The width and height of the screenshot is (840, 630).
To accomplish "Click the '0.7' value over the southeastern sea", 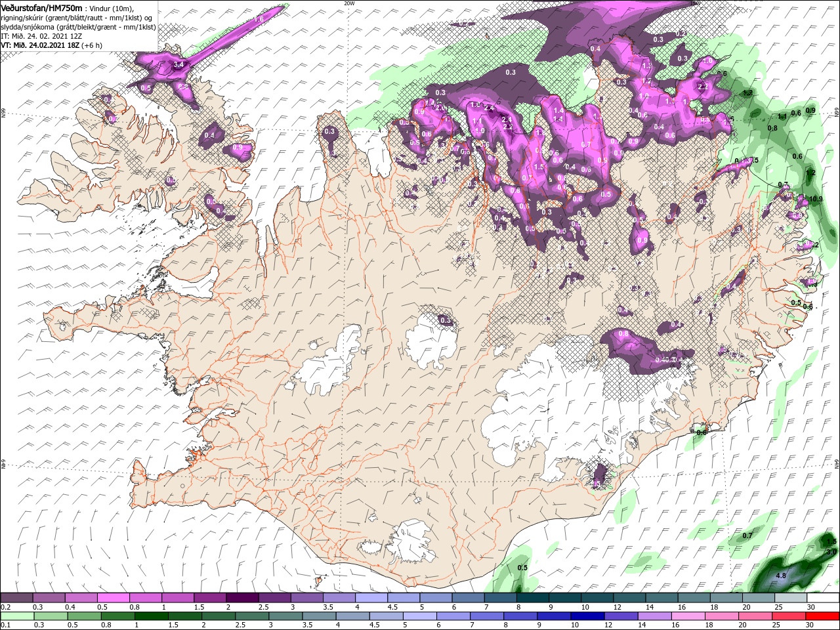I will click(747, 535).
